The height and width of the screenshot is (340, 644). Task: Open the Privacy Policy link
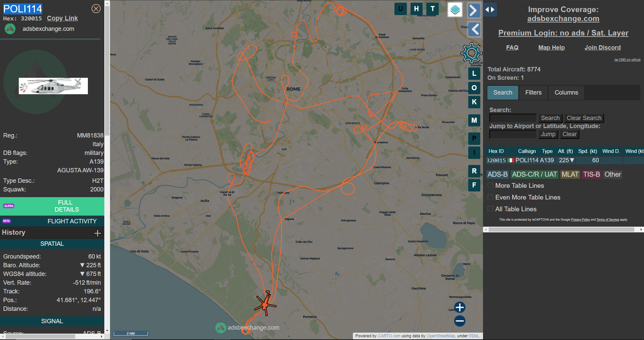click(580, 220)
